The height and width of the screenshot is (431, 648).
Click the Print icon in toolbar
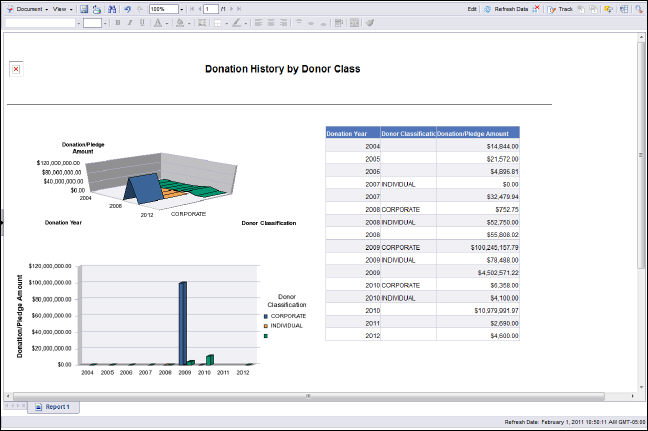click(x=96, y=8)
